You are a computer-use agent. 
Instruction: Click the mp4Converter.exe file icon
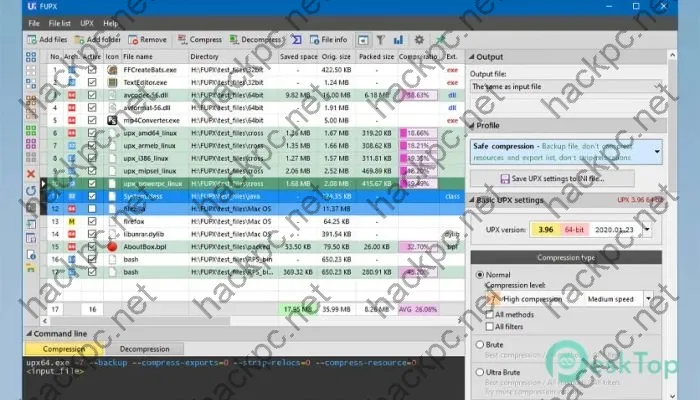point(112,120)
